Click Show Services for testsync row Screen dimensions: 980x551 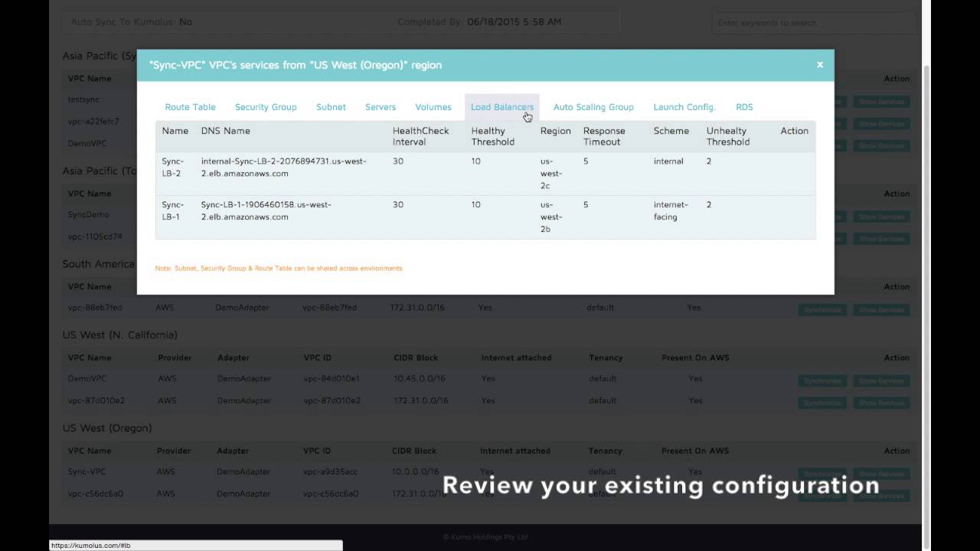pos(881,101)
